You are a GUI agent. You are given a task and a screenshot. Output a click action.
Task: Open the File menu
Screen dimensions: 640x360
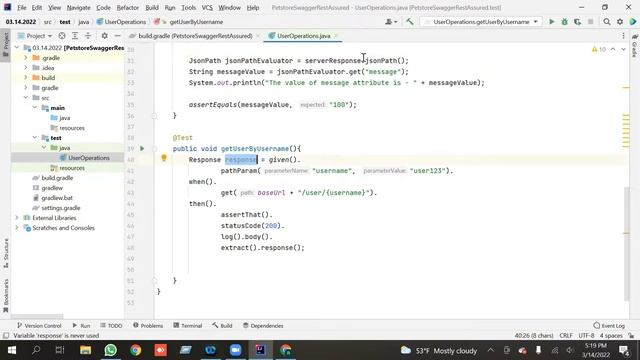22,7
